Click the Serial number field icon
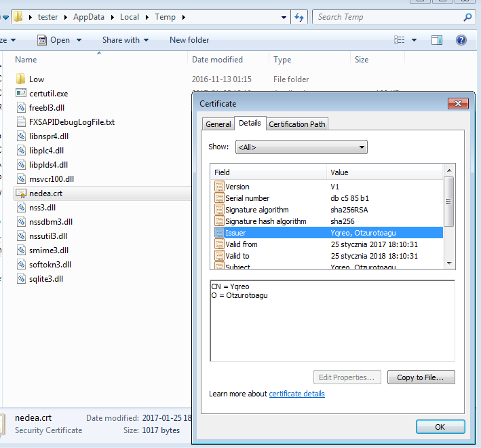The height and width of the screenshot is (448, 481). [x=219, y=198]
